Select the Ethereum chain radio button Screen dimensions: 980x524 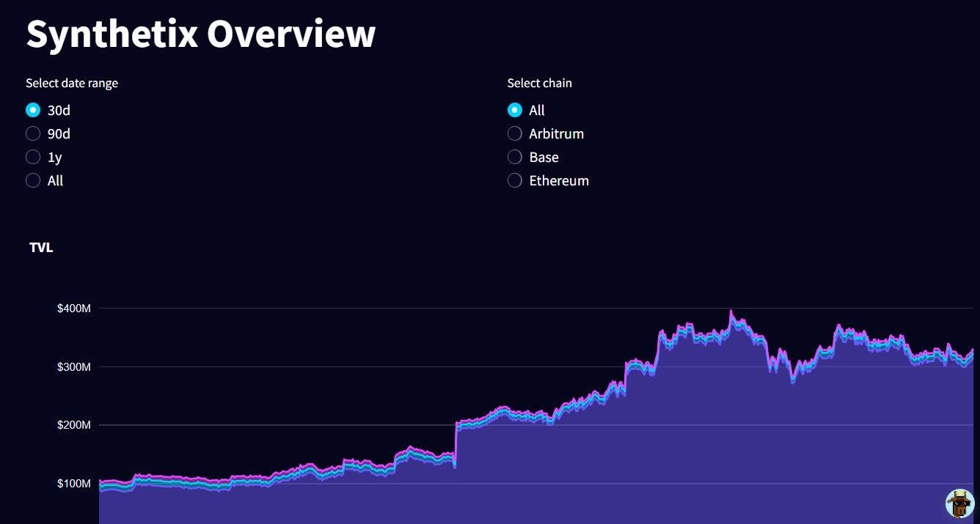pyautogui.click(x=515, y=180)
